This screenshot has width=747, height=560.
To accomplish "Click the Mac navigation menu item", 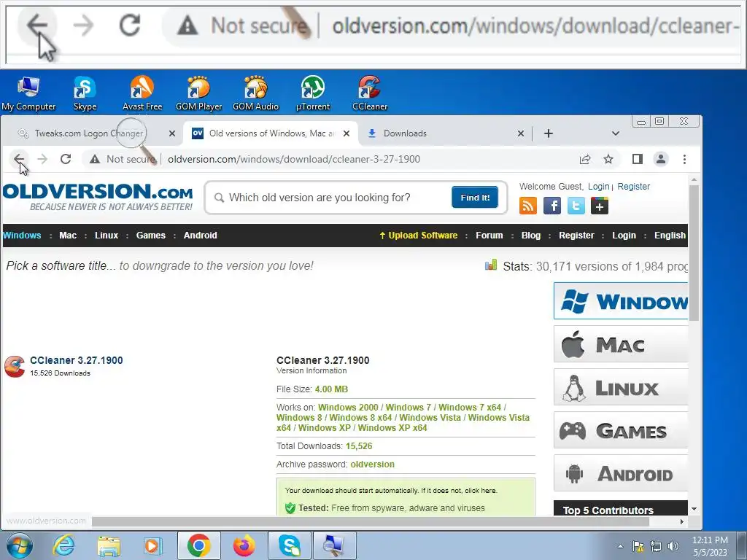I will coord(68,236).
